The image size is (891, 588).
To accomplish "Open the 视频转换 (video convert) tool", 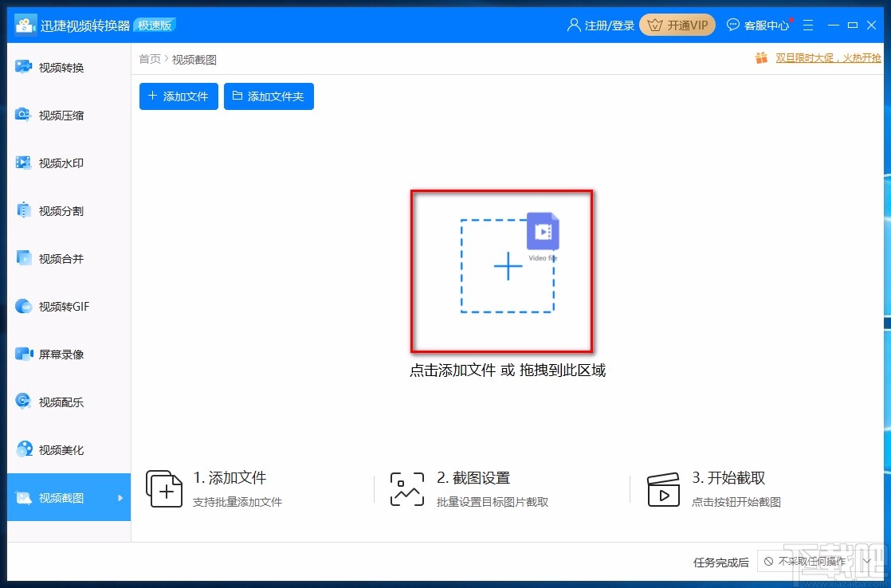I will [x=56, y=67].
